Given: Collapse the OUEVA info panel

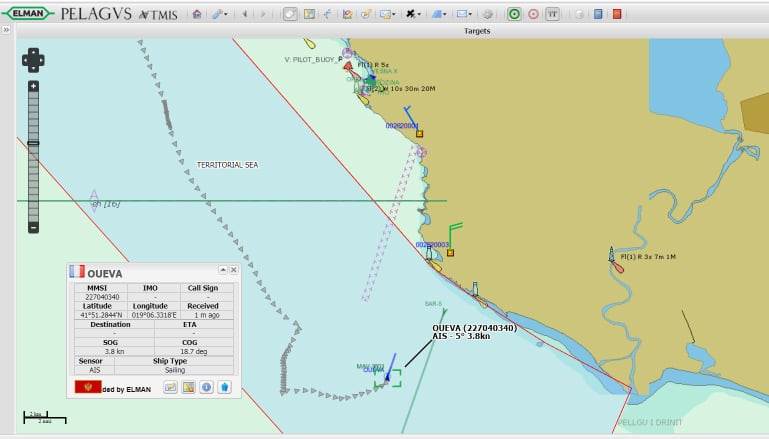Looking at the screenshot, I should coord(222,270).
